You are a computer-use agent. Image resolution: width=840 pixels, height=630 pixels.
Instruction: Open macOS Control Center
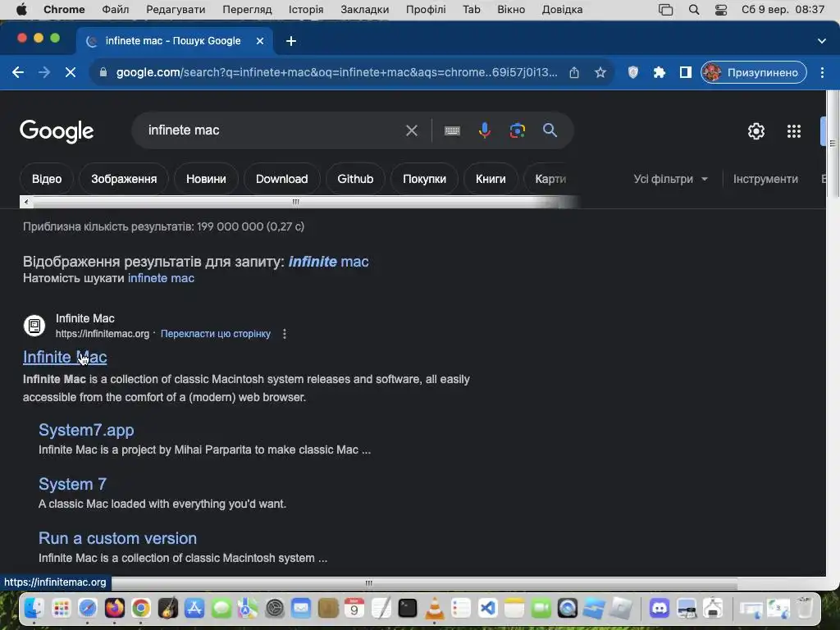[720, 10]
